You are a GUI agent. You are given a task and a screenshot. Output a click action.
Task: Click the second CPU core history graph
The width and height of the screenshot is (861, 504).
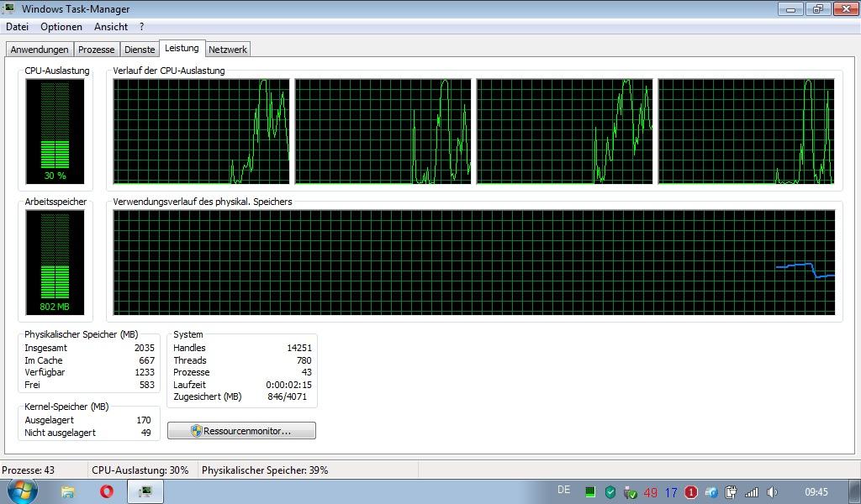click(383, 131)
